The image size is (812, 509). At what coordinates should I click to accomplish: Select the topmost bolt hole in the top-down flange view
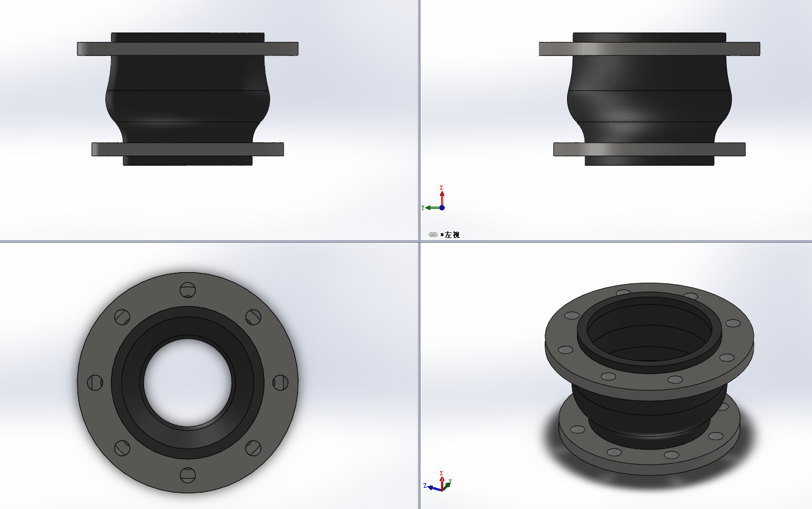tap(188, 291)
